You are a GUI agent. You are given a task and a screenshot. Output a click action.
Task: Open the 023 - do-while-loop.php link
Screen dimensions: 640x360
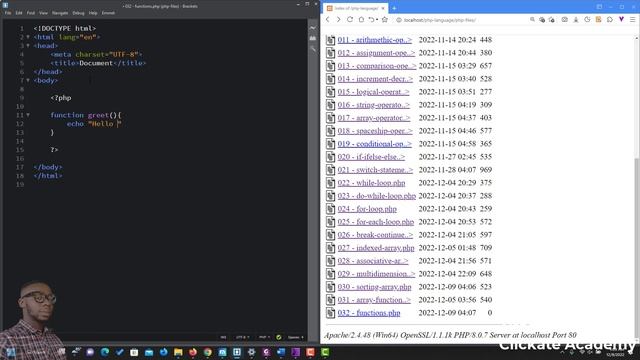point(376,196)
